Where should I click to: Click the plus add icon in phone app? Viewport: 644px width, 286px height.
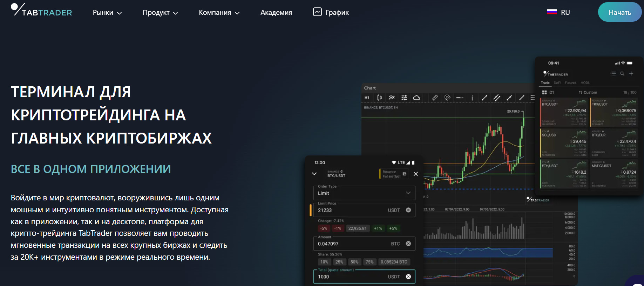pos(631,74)
